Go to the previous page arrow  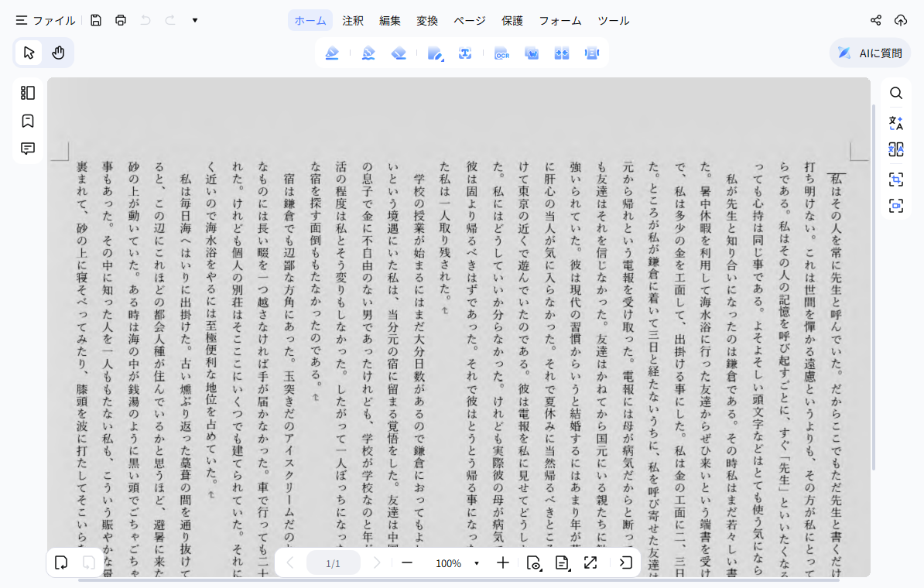point(290,563)
